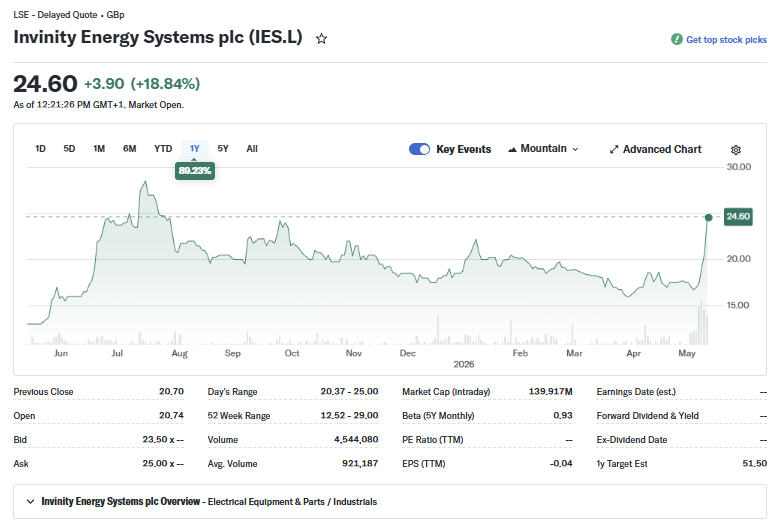Click the 89.23% performance badge under 1Y
The width and height of the screenshot is (779, 522).
click(x=195, y=171)
